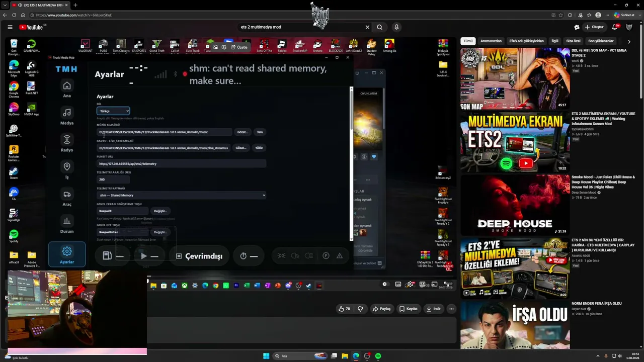Click the Paylaş share button
The width and height of the screenshot is (644, 362).
[x=382, y=309]
